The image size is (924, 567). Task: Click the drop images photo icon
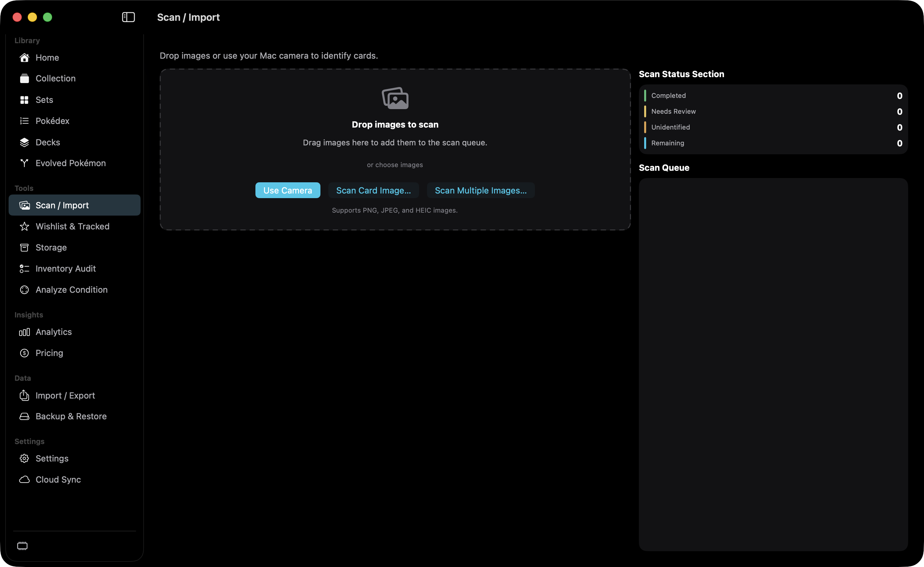(x=395, y=98)
